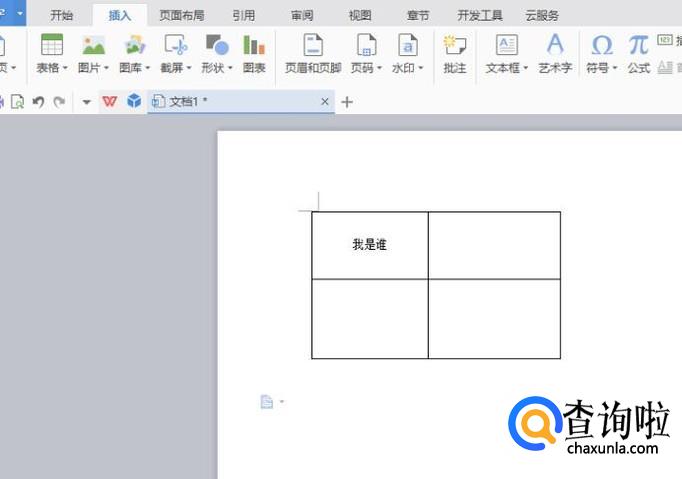682x479 pixels.
Task: Click the 图库 gallery icon
Action: point(135,44)
